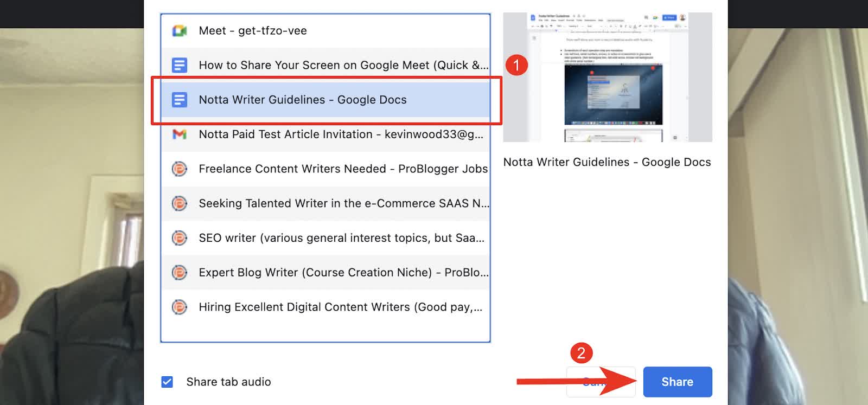The image size is (868, 405).
Task: Select Expert Blog Writer (Course Creation Niche) tab
Action: pyautogui.click(x=325, y=272)
